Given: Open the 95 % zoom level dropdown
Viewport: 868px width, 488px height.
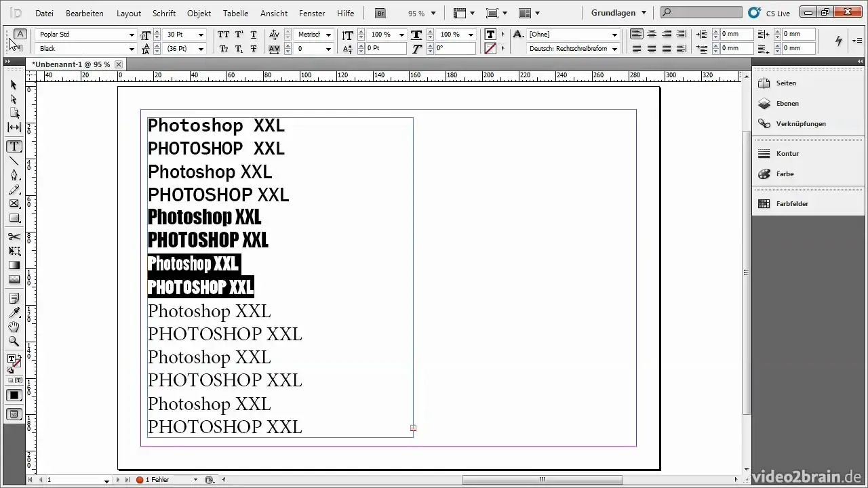Looking at the screenshot, I should (x=433, y=13).
